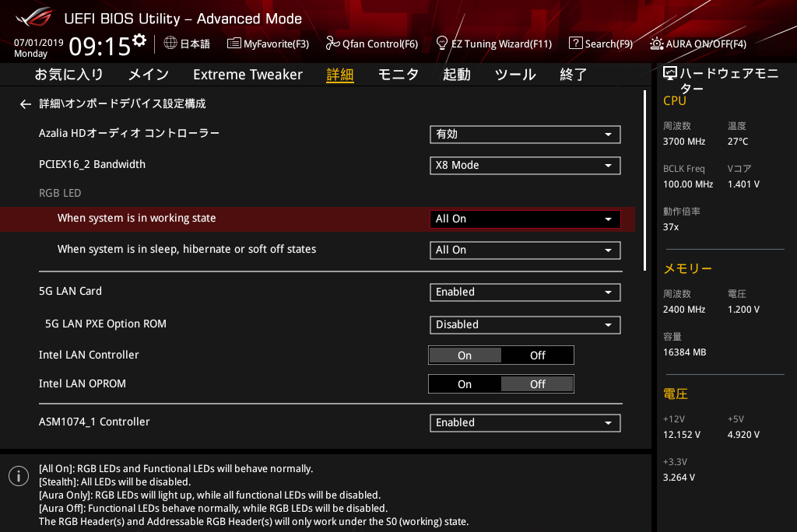This screenshot has width=797, height=532.
Task: Click Vコア value '1.401 V'
Action: pos(743,184)
